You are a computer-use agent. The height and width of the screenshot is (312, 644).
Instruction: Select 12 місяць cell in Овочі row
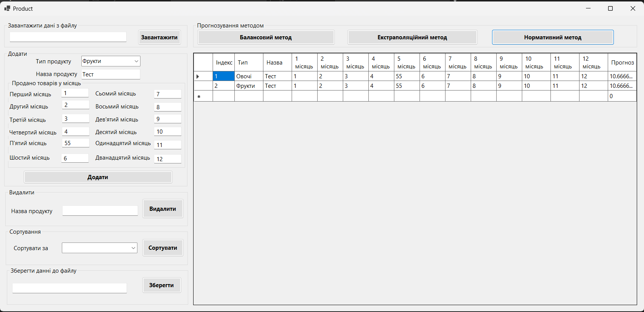(594, 76)
